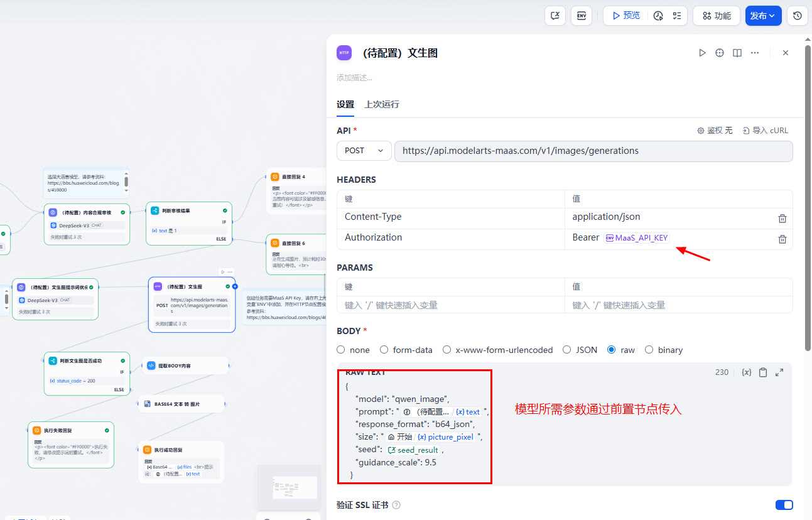Open the raw body editor fullscreen expand icon
The width and height of the screenshot is (812, 520).
tap(779, 372)
